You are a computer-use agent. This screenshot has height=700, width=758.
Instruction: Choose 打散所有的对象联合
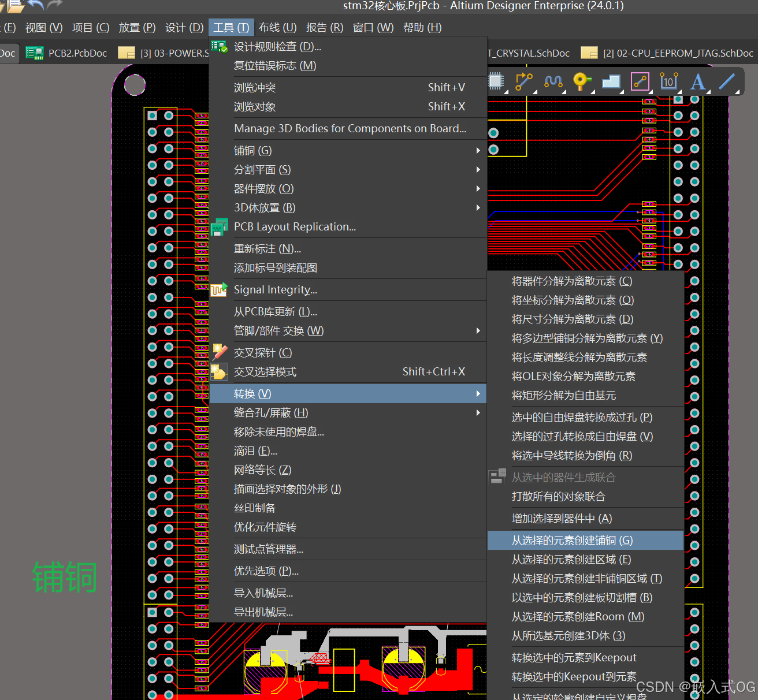586,496
